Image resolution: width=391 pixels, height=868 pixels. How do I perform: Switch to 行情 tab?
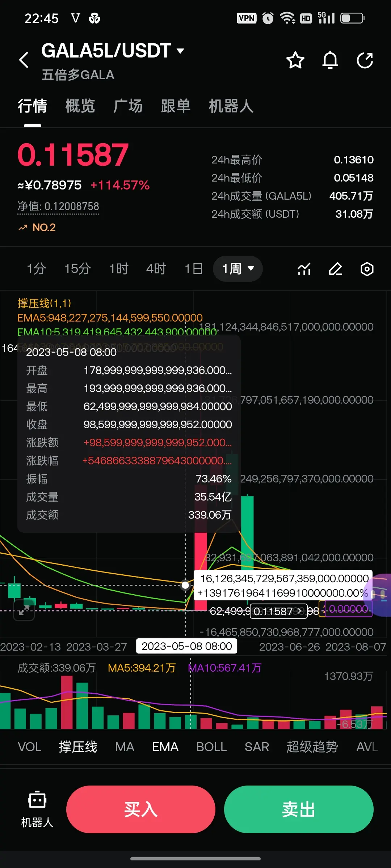pos(33,106)
